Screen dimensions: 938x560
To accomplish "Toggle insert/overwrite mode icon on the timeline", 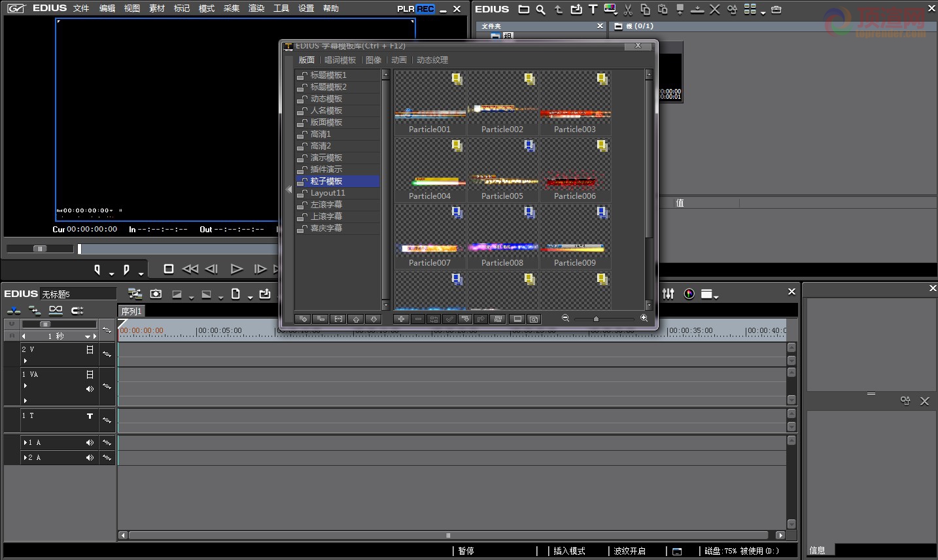I will point(14,310).
